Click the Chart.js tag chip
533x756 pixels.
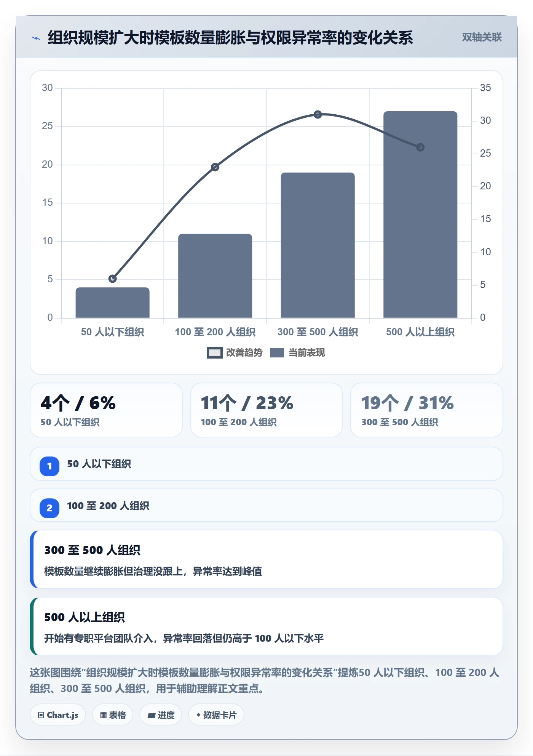[x=58, y=715]
